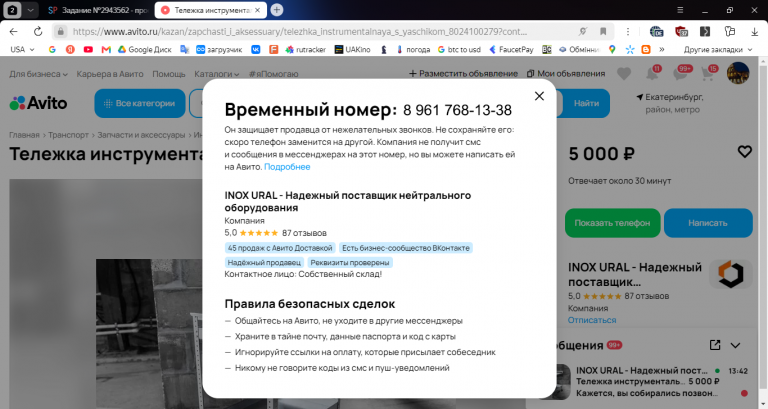
Task: Open the 'погода' bookmark
Action: tap(413, 49)
